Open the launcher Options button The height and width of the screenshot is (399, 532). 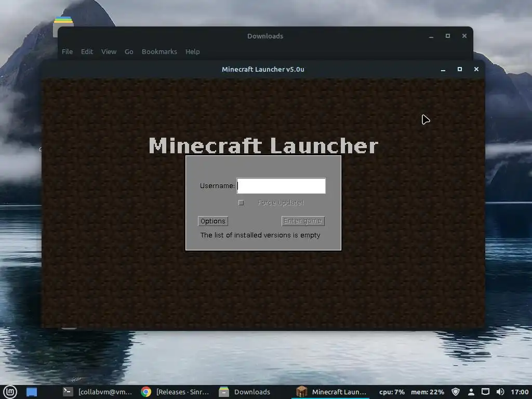coord(212,221)
